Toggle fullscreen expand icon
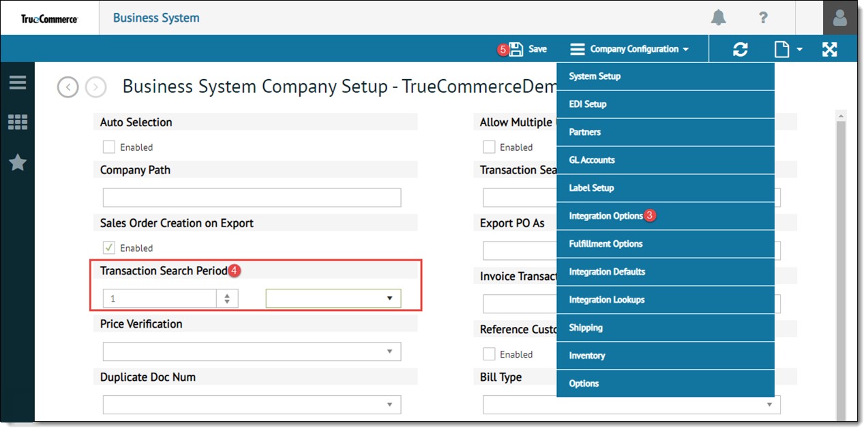Image resolution: width=868 pixels, height=432 pixels. coord(830,49)
